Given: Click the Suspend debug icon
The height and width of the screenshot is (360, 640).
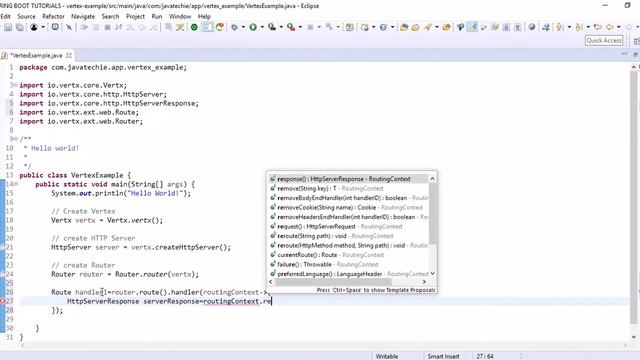Looking at the screenshot, I should tap(96, 27).
